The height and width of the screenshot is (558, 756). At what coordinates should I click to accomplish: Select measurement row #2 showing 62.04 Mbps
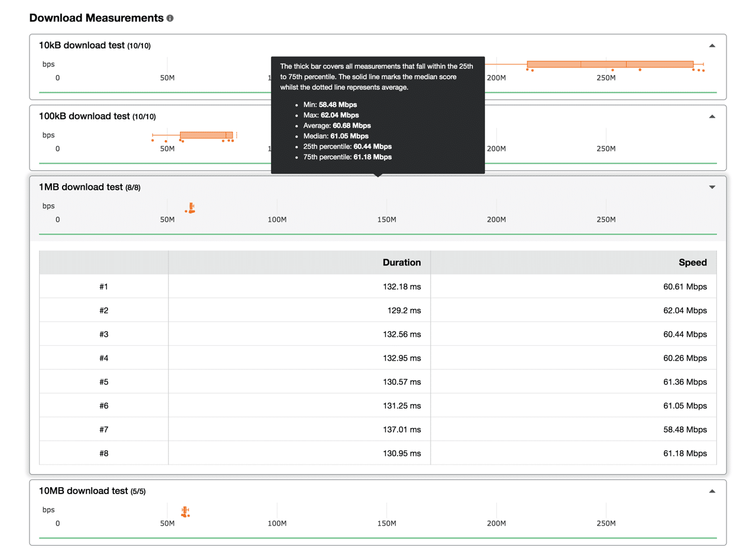tap(378, 310)
